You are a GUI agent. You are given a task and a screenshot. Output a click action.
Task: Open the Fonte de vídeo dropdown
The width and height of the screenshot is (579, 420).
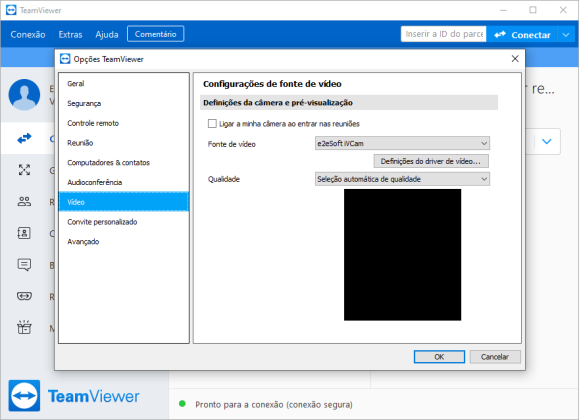click(402, 143)
